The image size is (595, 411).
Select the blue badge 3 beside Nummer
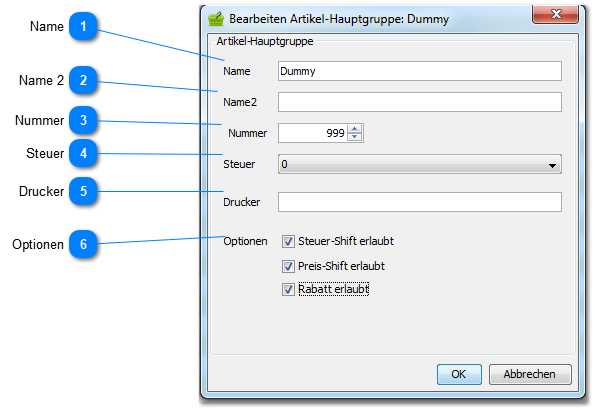tap(83, 120)
